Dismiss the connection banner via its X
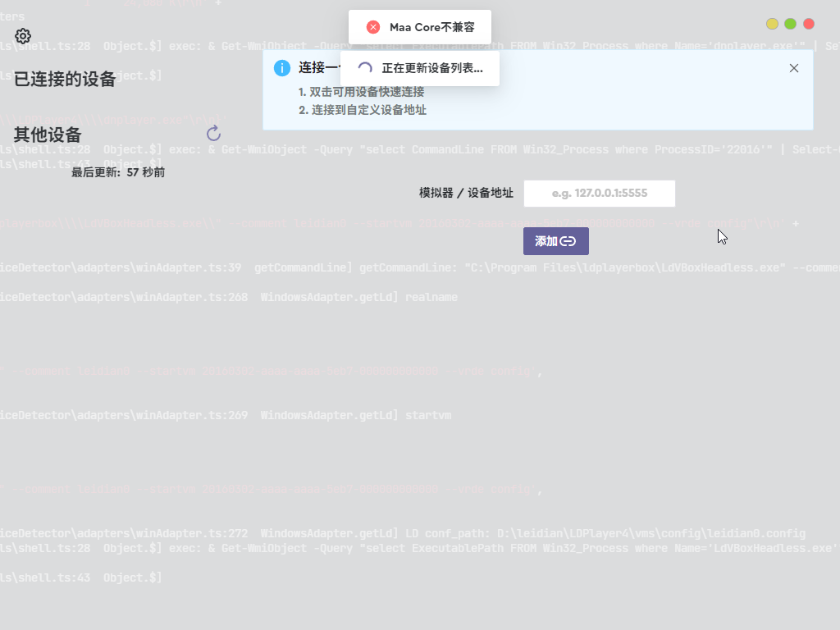840x630 pixels. click(793, 69)
